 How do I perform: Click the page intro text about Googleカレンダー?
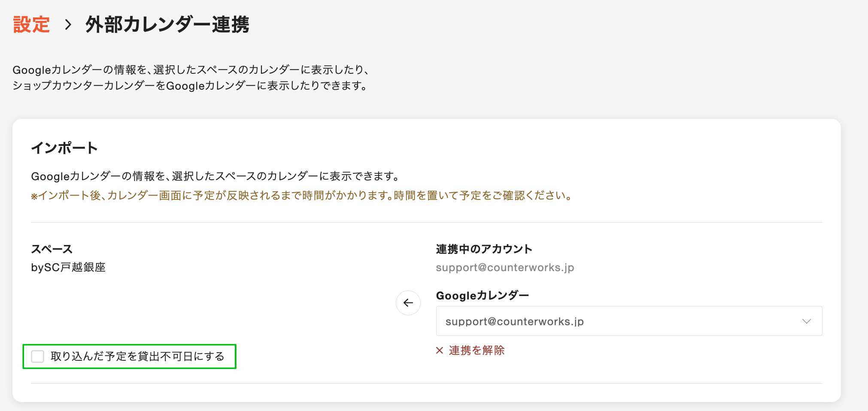pyautogui.click(x=191, y=78)
